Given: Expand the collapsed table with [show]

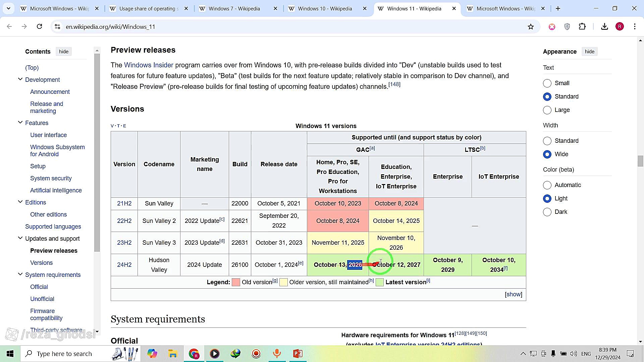Looking at the screenshot, I should [514, 294].
